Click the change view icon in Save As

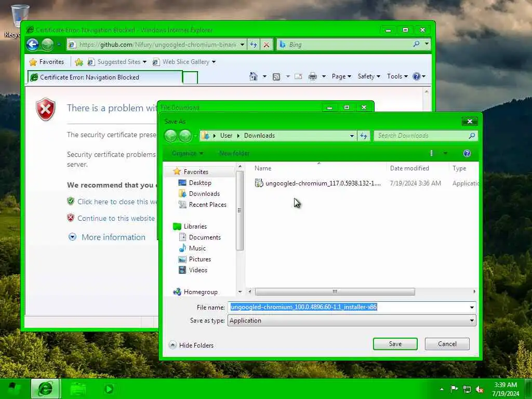click(432, 153)
